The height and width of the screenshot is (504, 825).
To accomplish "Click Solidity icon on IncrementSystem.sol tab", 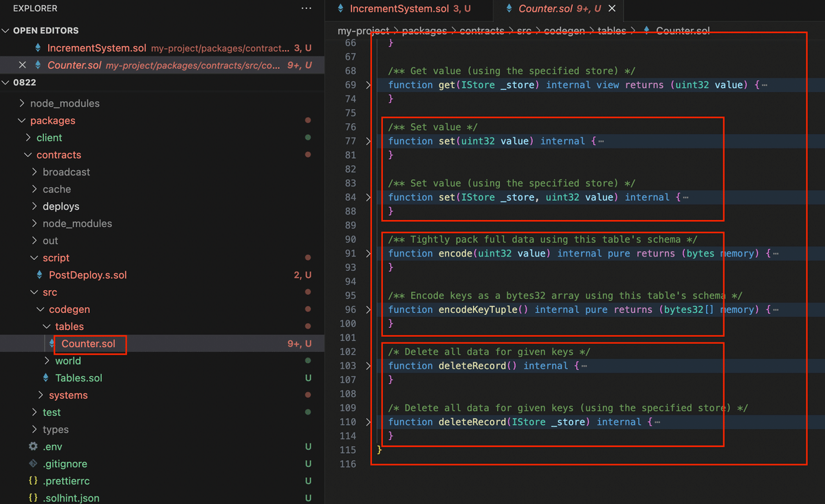I will (340, 9).
